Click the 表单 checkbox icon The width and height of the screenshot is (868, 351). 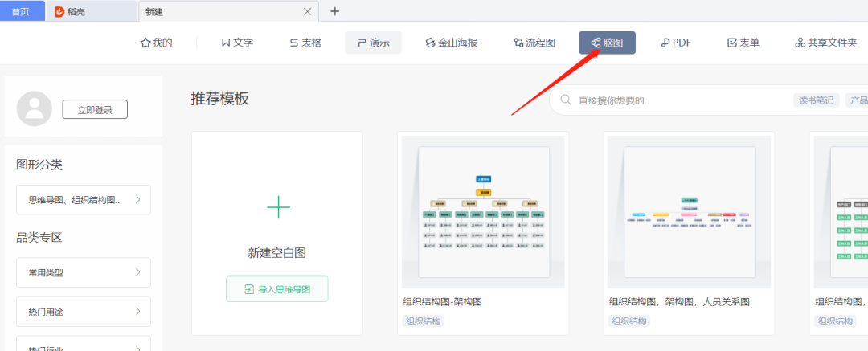(732, 43)
